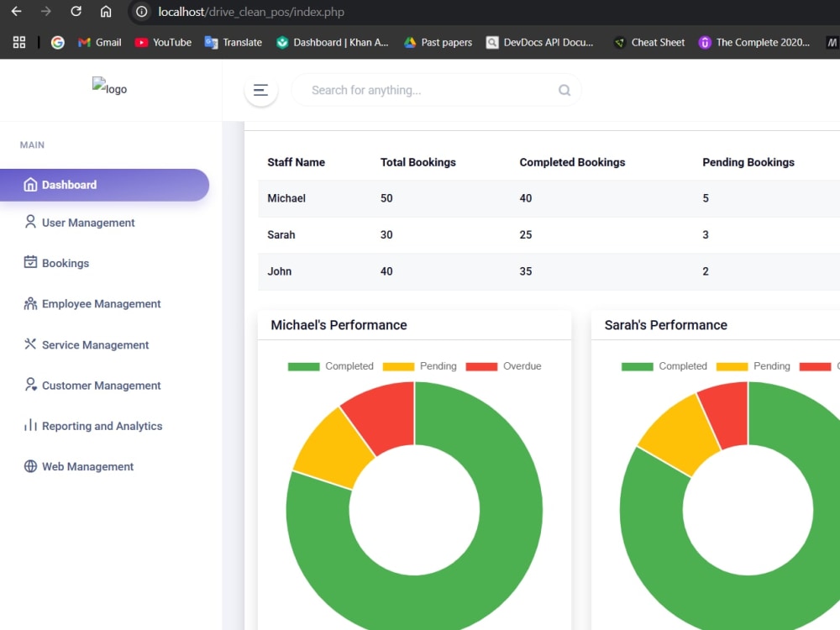Click the browser home icon
The height and width of the screenshot is (630, 840).
106,11
